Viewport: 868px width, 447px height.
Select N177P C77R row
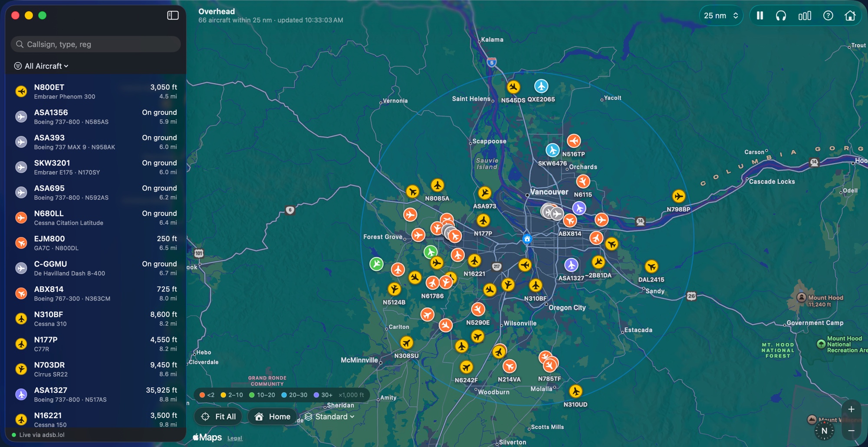point(96,344)
